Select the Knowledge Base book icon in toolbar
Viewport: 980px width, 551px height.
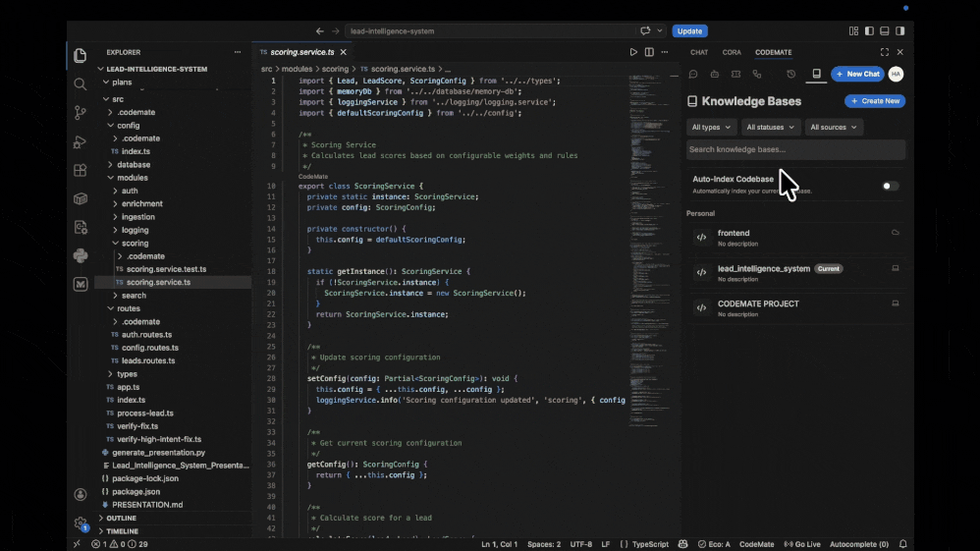pos(816,74)
